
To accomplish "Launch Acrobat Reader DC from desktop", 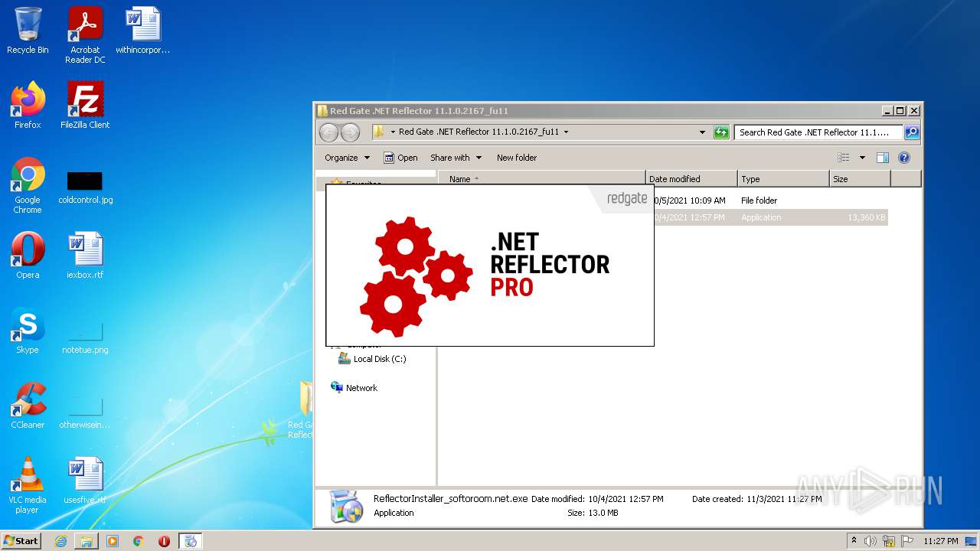I will [x=85, y=36].
